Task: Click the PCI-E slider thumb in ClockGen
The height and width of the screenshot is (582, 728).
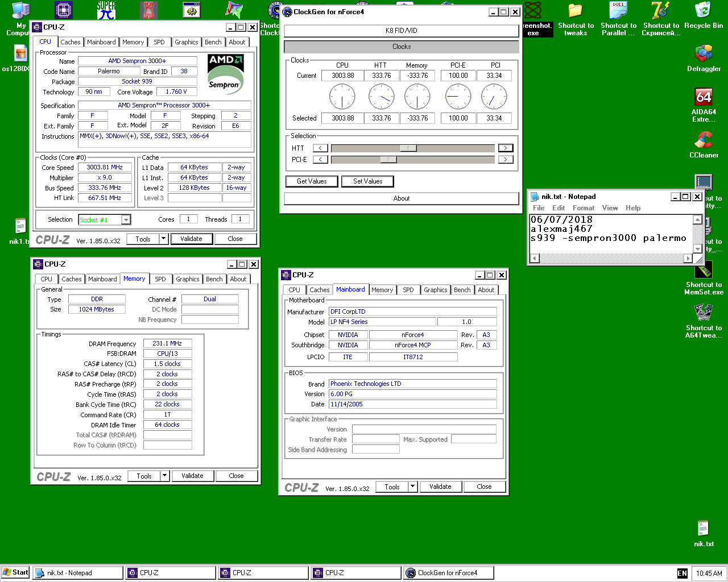Action: 388,160
